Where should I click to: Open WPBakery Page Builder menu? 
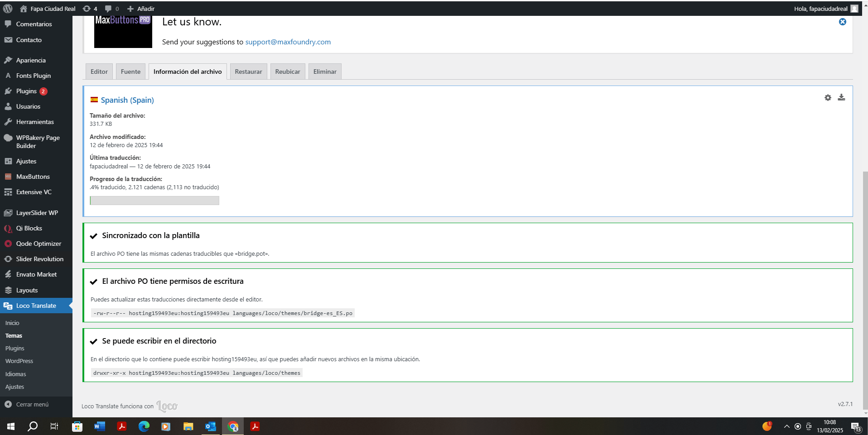[x=36, y=142]
